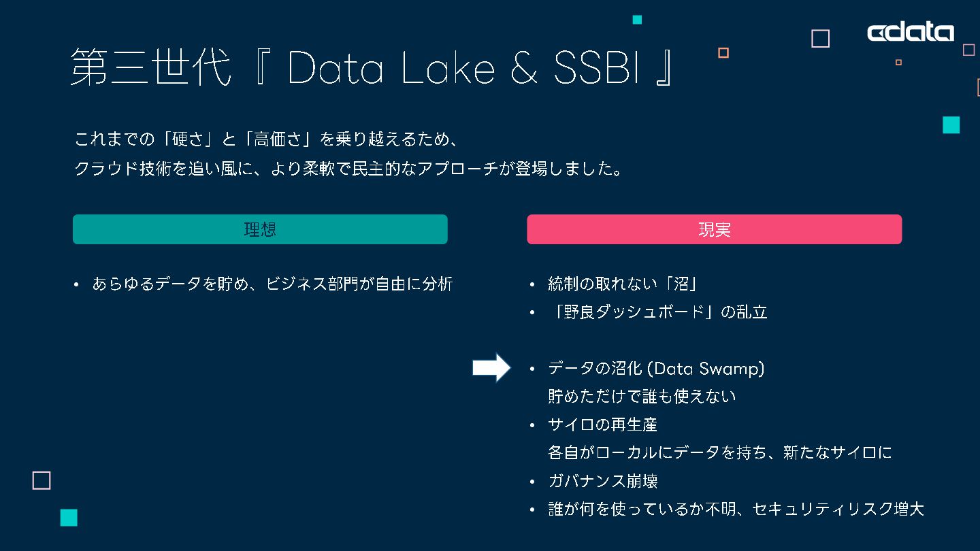This screenshot has width=980, height=551.
Task: Click the bullet 統制の取れない「沼」
Action: click(x=623, y=284)
